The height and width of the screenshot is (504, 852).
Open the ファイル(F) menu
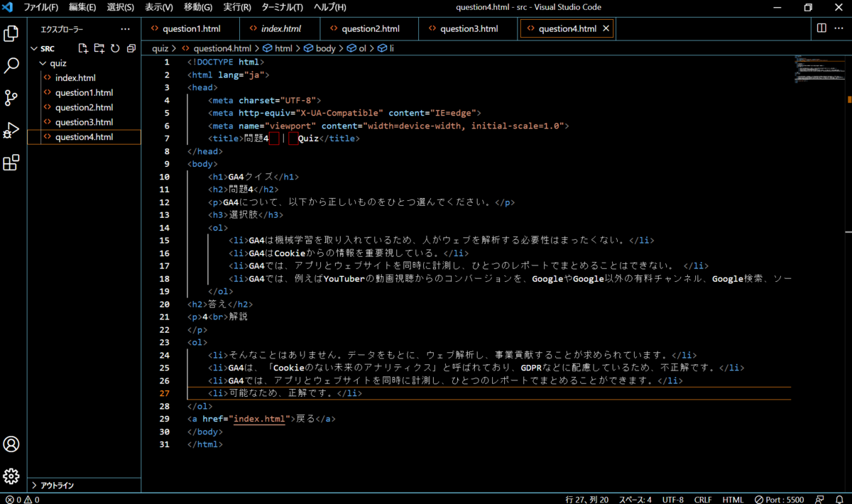(x=40, y=7)
